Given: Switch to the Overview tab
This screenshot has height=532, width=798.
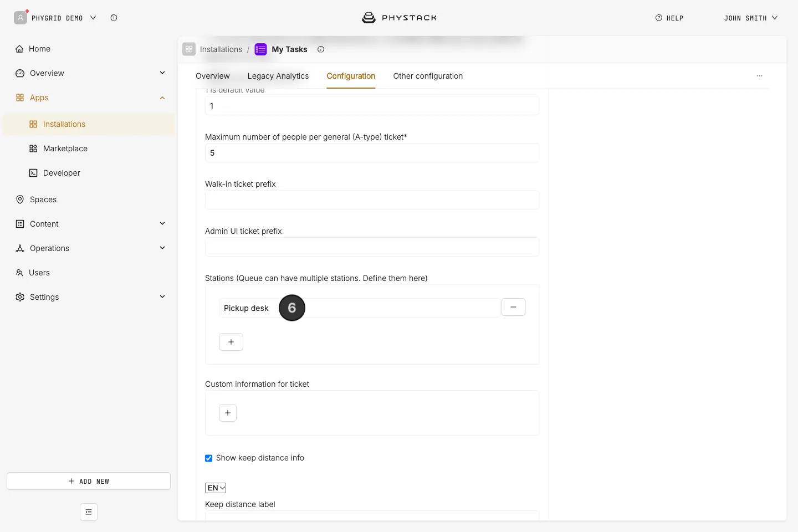Looking at the screenshot, I should click(x=213, y=76).
